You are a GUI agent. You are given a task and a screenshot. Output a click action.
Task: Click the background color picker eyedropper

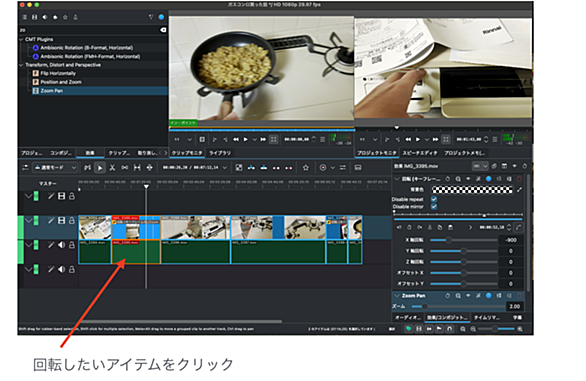click(519, 190)
